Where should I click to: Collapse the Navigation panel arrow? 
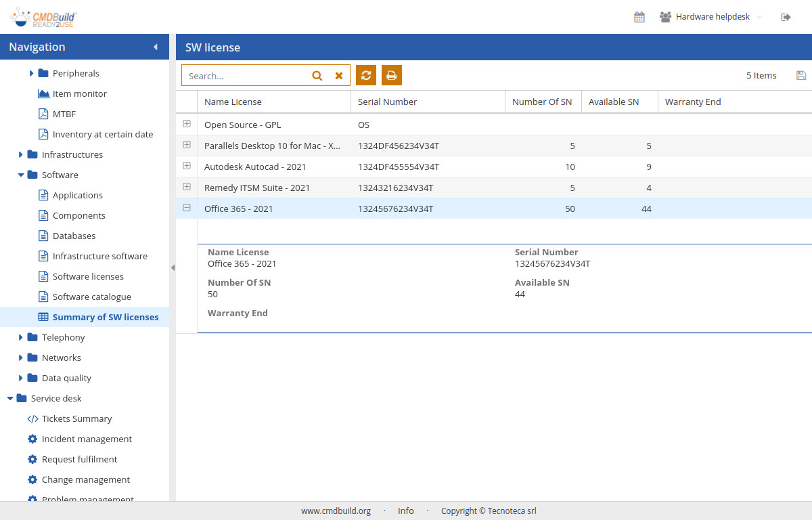156,47
